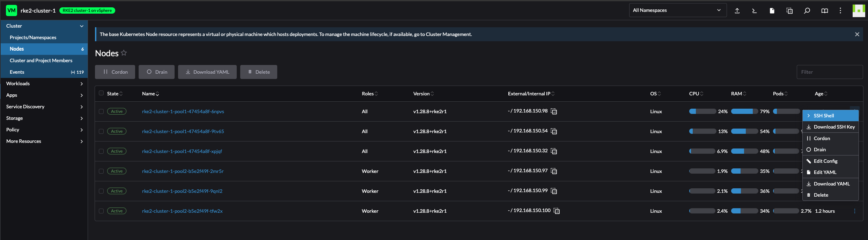Click the user avatar in top corner
This screenshot has width=868, height=240.
click(x=859, y=10)
